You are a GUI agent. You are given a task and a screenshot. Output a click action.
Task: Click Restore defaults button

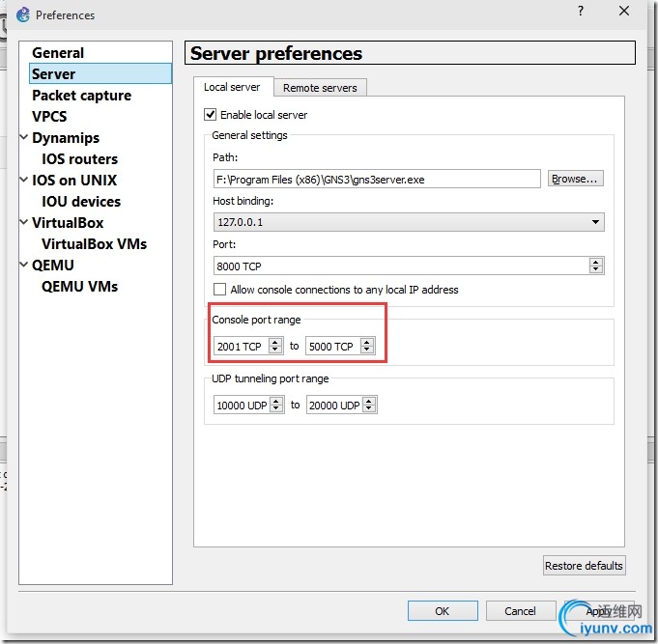tap(585, 566)
